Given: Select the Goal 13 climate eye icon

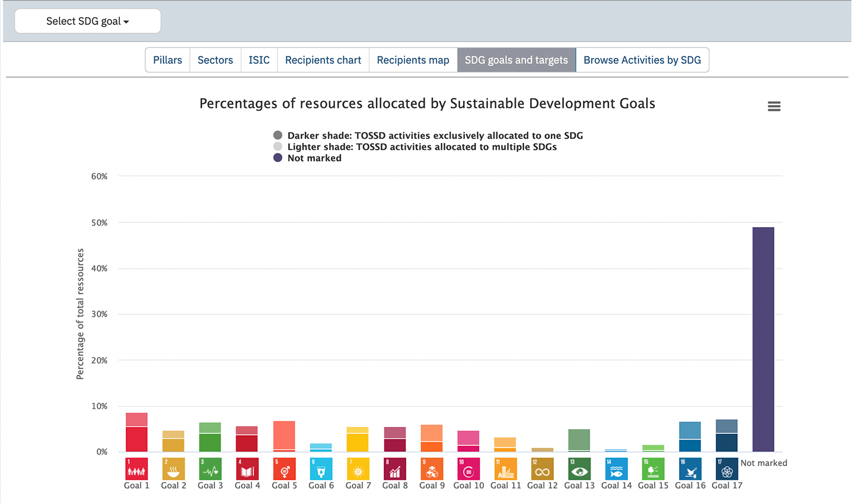Looking at the screenshot, I should pos(579,468).
